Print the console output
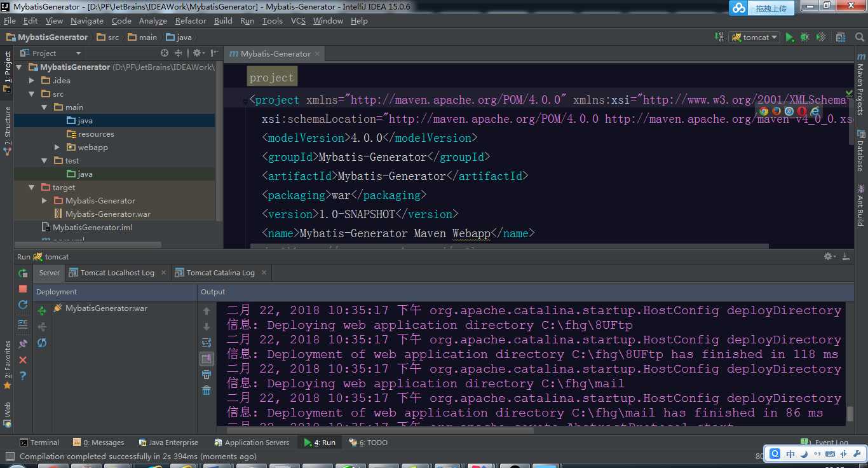The width and height of the screenshot is (868, 468). pyautogui.click(x=207, y=375)
